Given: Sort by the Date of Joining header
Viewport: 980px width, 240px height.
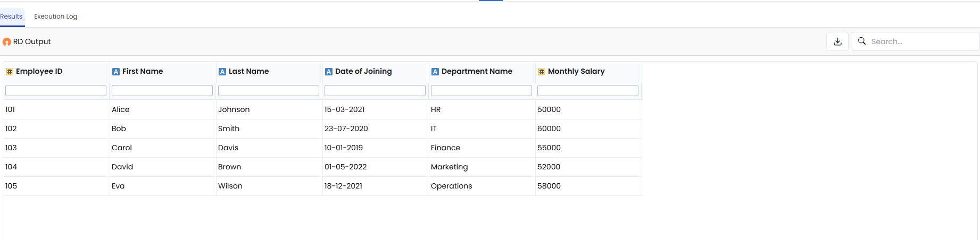Looking at the screenshot, I should point(363,71).
